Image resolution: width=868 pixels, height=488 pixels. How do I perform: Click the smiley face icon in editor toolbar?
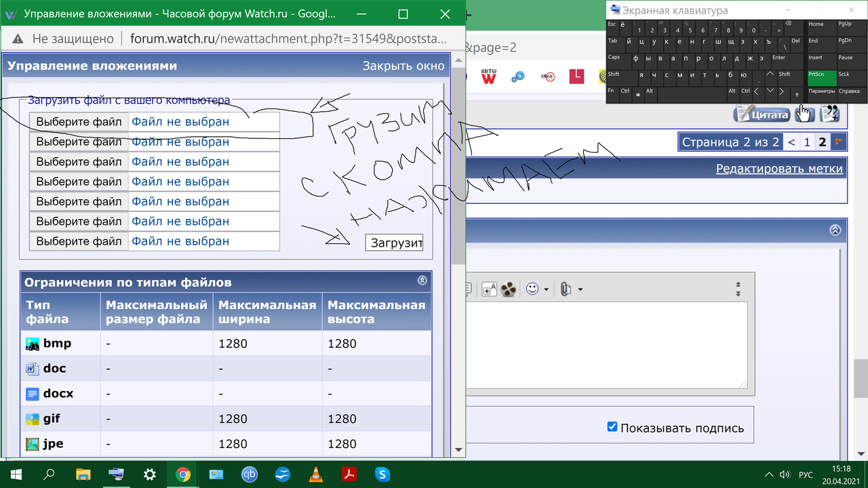click(x=532, y=289)
